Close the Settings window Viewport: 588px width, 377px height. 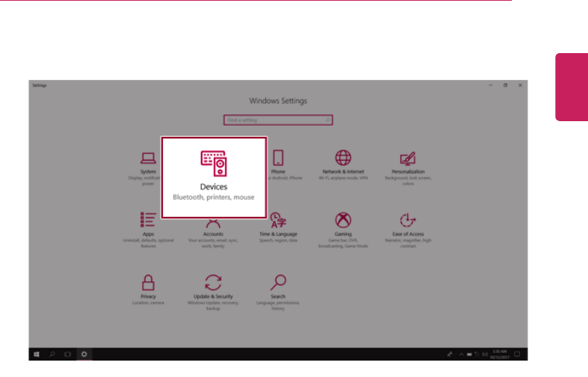click(x=520, y=85)
